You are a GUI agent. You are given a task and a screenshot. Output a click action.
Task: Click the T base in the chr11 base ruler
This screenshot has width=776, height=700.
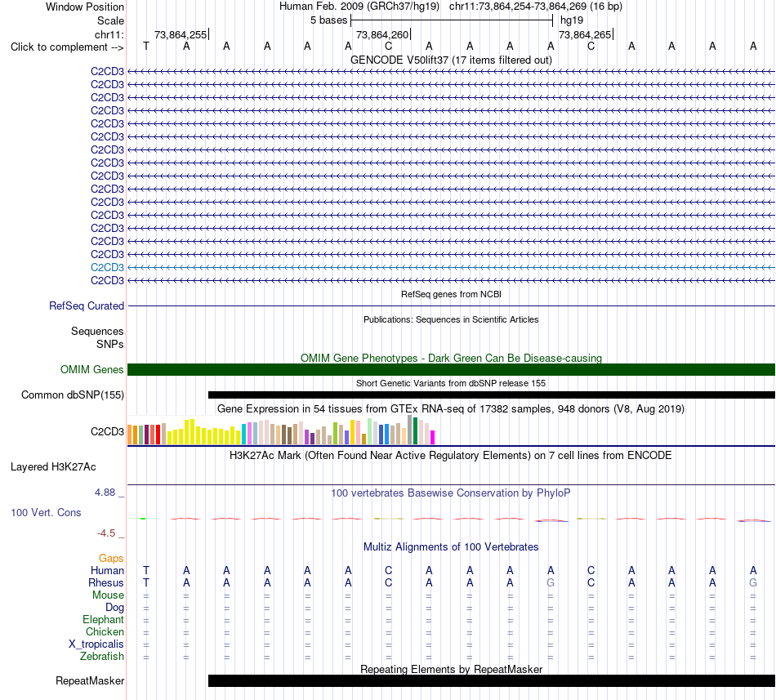pos(146,47)
